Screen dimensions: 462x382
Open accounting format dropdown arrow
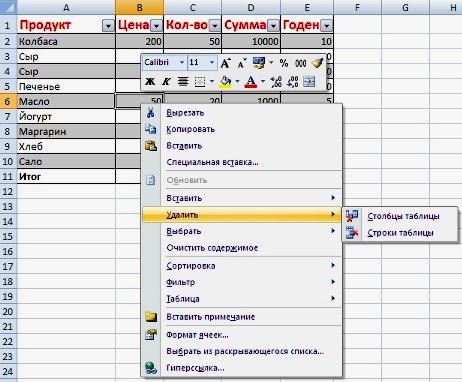(x=271, y=62)
